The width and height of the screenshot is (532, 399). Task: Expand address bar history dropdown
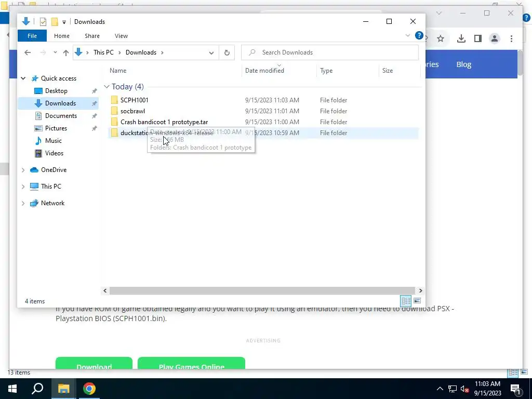[x=211, y=53]
